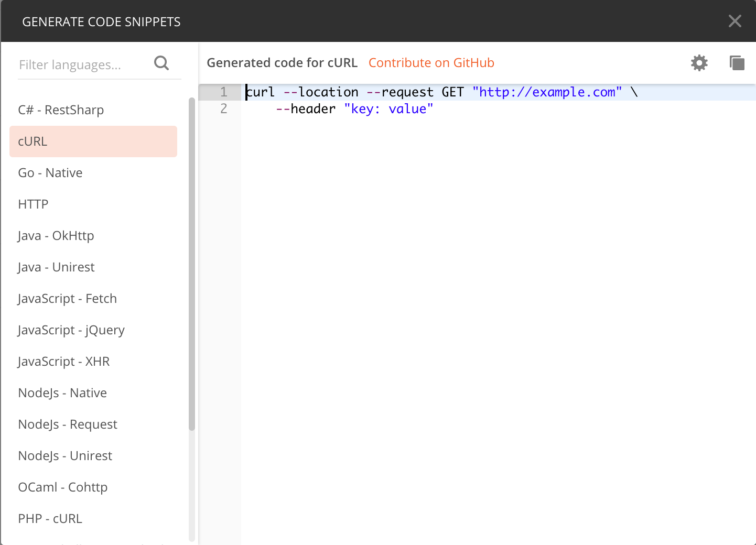Image resolution: width=756 pixels, height=545 pixels.
Task: Click the search magnifier icon
Action: 161,63
